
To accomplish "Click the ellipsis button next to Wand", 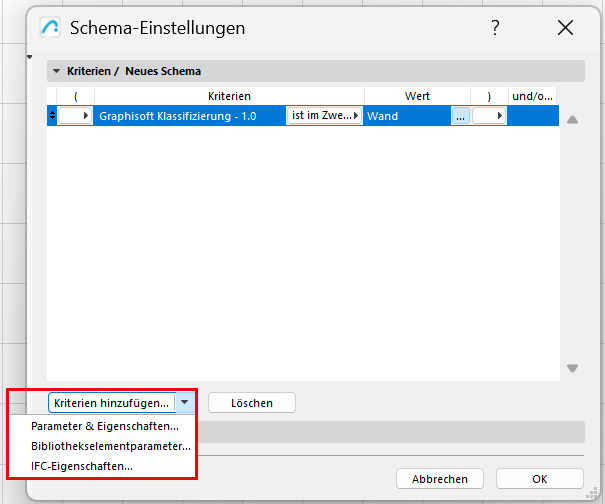I will [x=460, y=116].
